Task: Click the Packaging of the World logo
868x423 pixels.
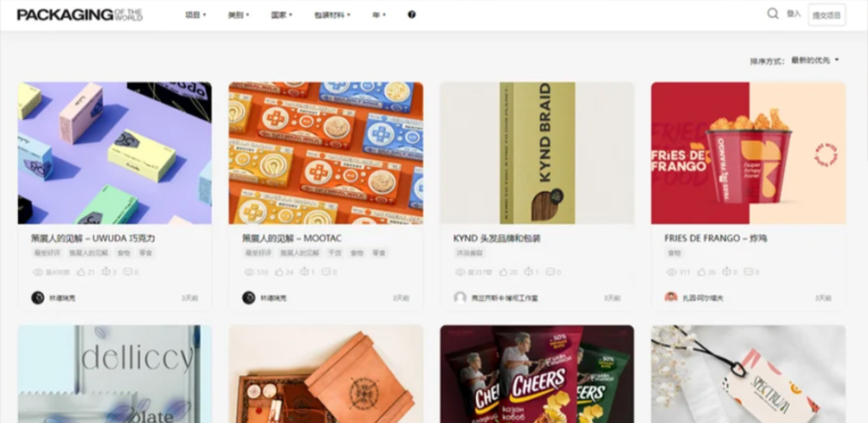Action: (80, 15)
